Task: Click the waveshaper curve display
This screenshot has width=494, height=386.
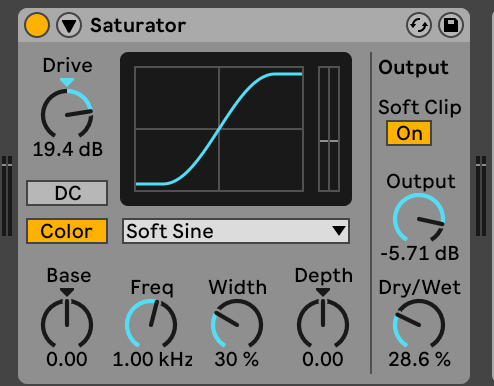Action: click(219, 129)
